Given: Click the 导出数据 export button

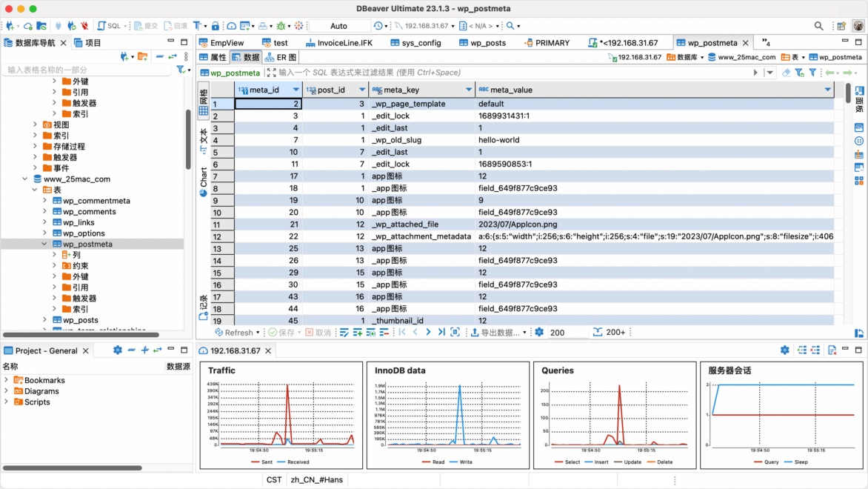Looking at the screenshot, I should (498, 332).
